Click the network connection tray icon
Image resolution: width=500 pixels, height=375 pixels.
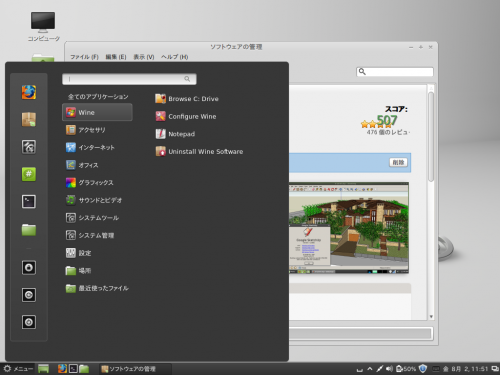pyautogui.click(x=379, y=369)
